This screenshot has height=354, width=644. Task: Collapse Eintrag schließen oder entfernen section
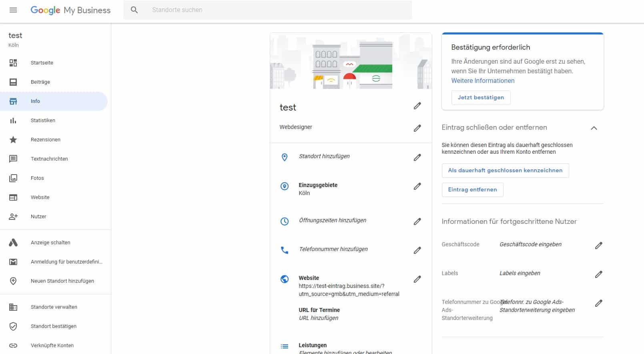point(594,128)
